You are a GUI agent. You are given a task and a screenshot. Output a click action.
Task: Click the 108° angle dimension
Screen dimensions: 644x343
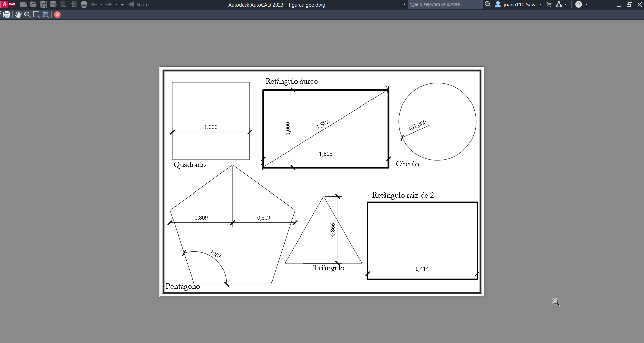(x=215, y=254)
